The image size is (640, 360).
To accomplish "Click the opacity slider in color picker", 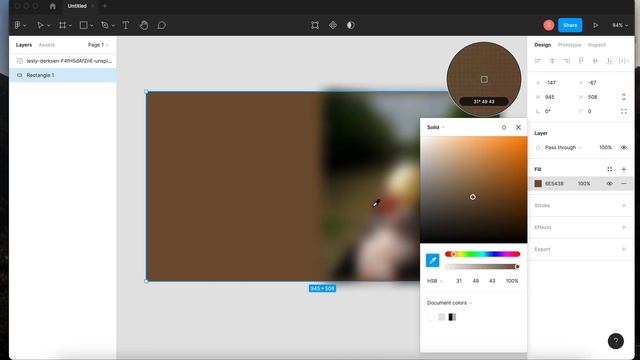I will pyautogui.click(x=482, y=267).
